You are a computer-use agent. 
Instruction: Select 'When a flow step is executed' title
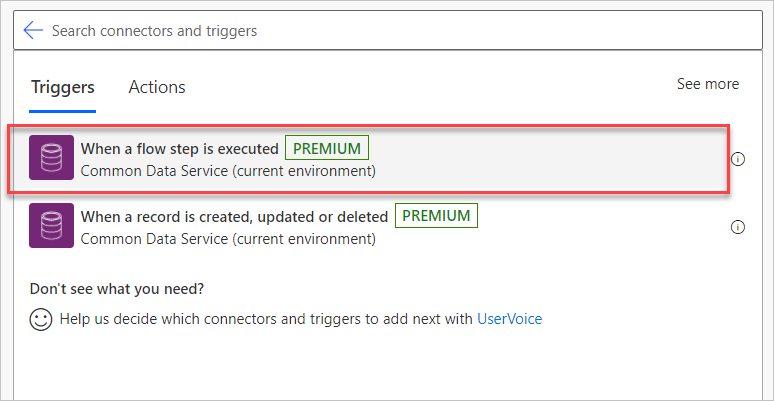pyautogui.click(x=179, y=149)
